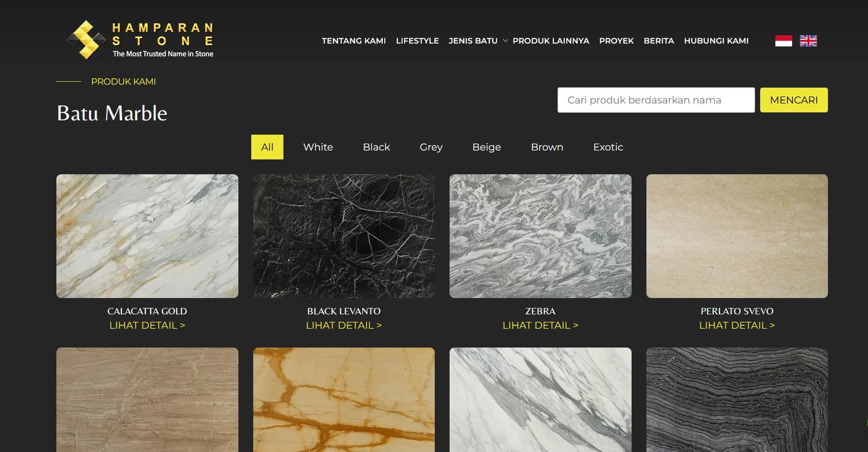The height and width of the screenshot is (452, 868).
Task: Filter marble by Brown
Action: coord(547,147)
